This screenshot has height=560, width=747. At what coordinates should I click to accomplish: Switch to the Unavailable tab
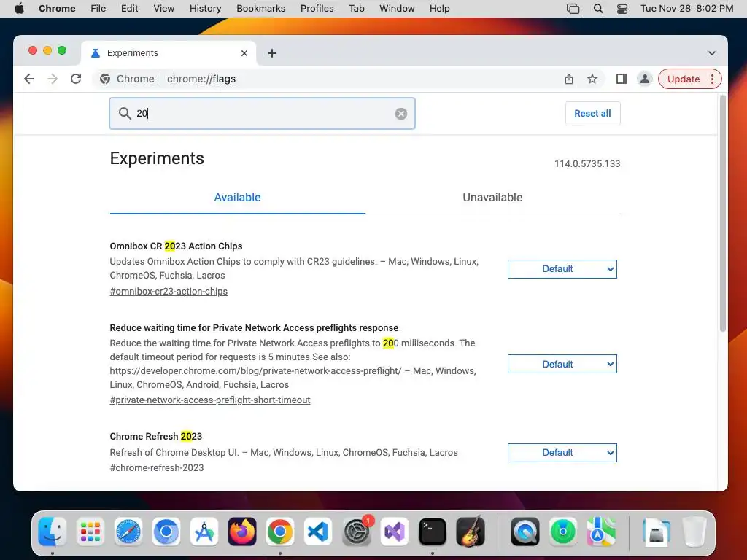492,198
